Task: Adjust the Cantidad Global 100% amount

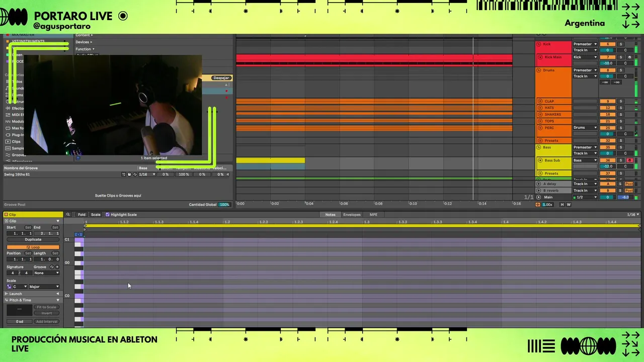Action: point(224,205)
